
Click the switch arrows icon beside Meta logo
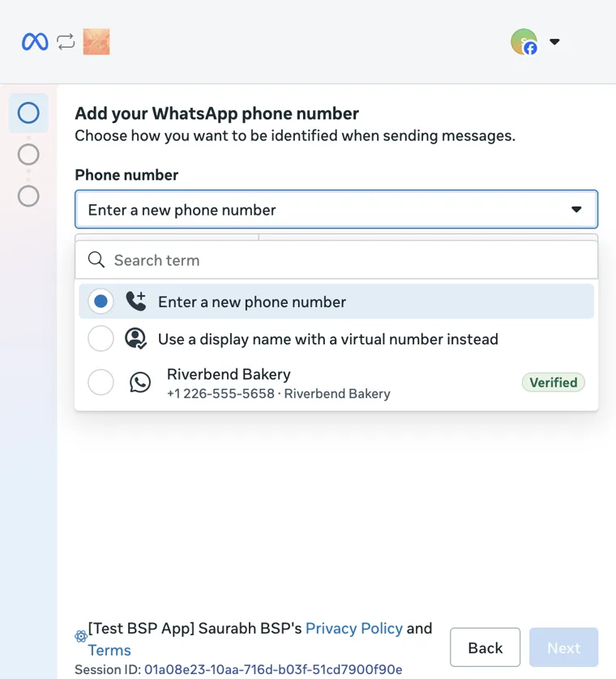click(66, 42)
